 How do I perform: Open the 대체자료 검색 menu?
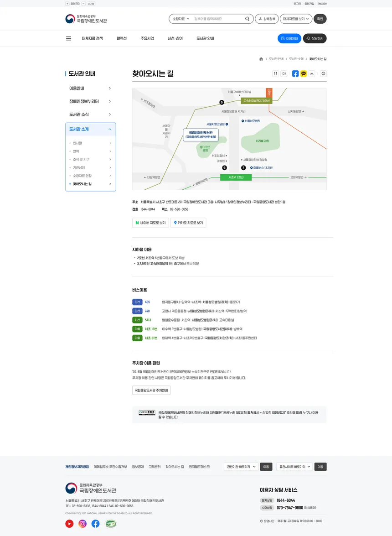[x=92, y=39]
